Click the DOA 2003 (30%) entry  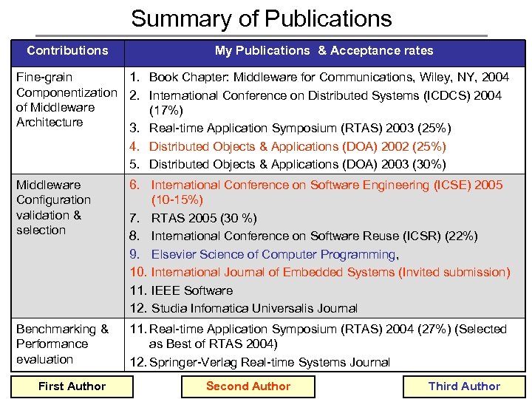point(287,165)
